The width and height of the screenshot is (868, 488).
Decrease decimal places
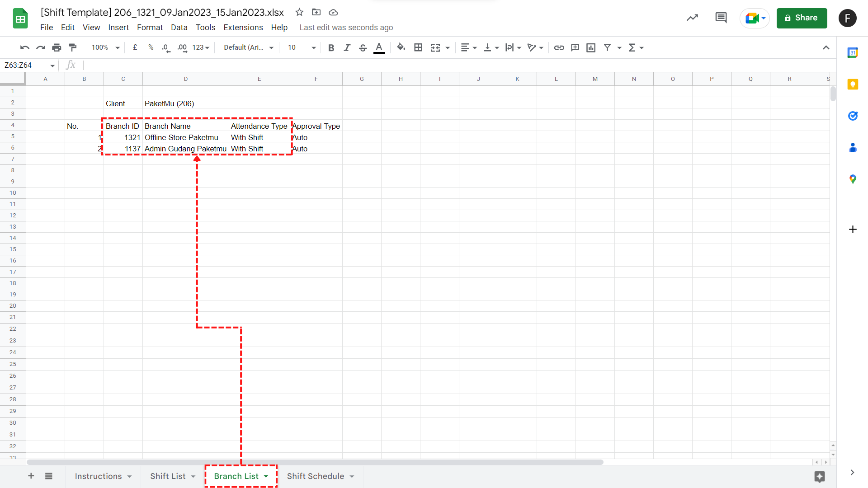point(166,47)
